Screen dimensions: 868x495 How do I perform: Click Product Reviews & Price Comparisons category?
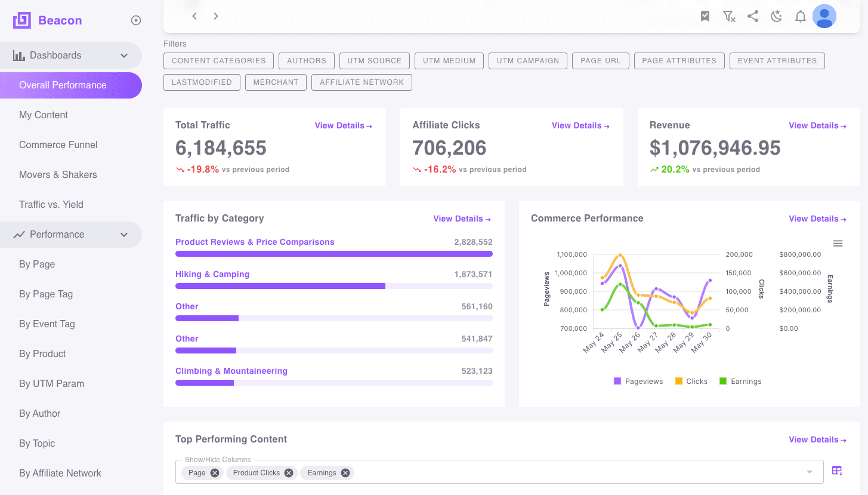click(255, 242)
